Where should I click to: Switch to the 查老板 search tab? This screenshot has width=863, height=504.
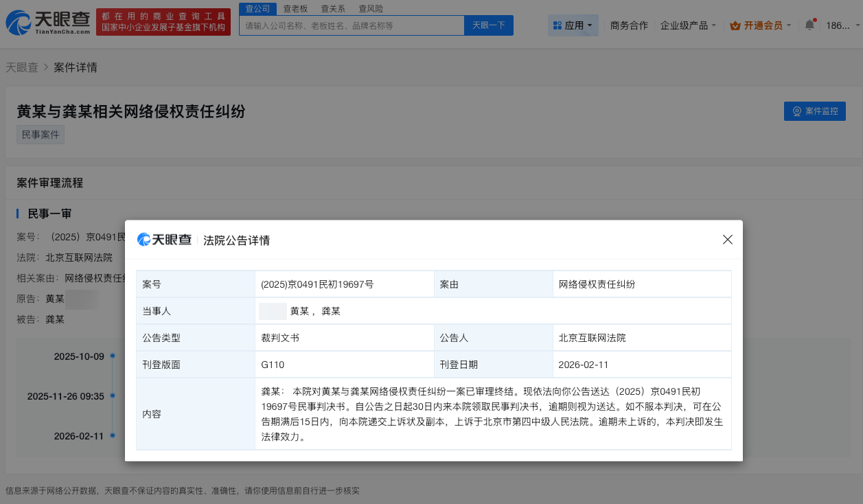point(295,8)
